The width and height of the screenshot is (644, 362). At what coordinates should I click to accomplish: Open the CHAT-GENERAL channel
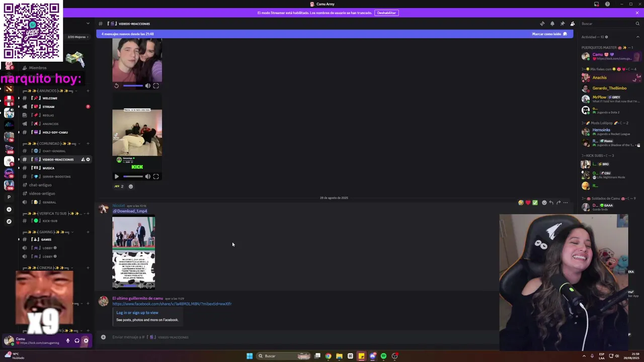[x=55, y=151]
